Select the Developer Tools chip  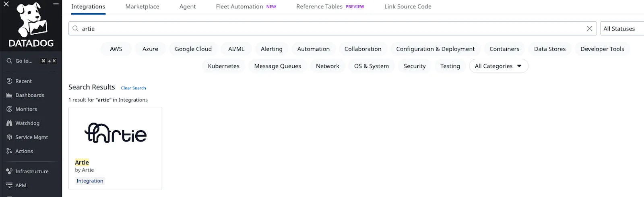pyautogui.click(x=602, y=49)
